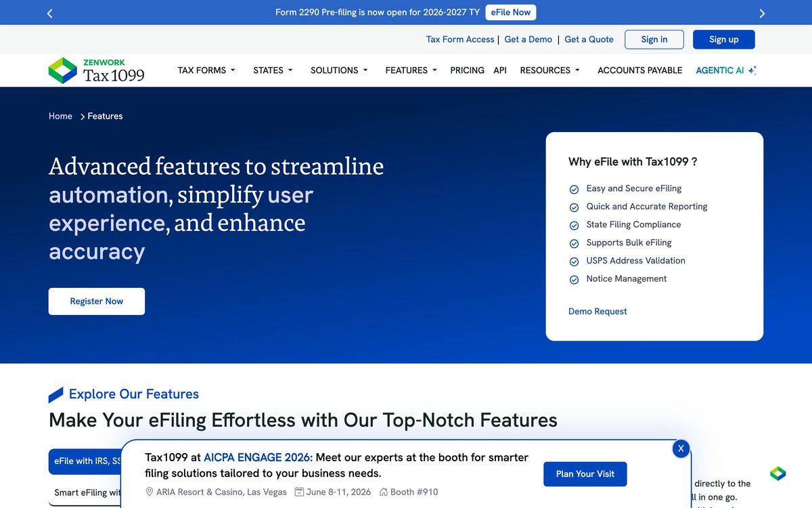Click the 'Why eFile with Tax1099 ?' heading
812x508 pixels.
[x=633, y=162]
